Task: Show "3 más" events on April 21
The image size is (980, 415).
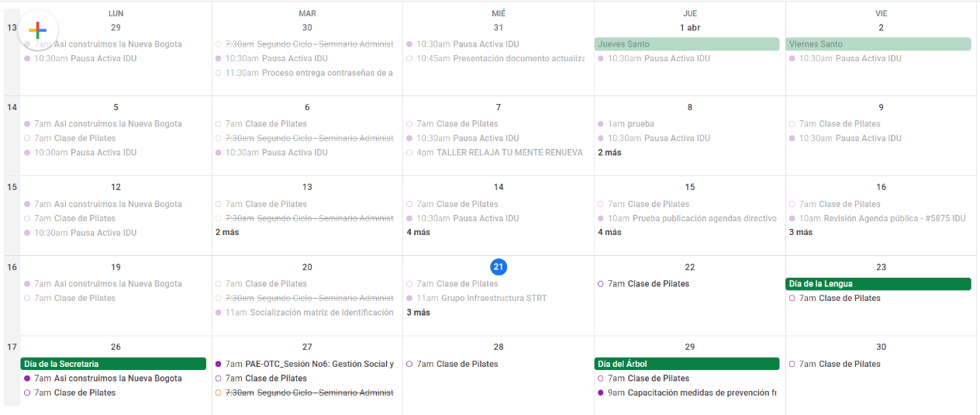Action: (418, 313)
